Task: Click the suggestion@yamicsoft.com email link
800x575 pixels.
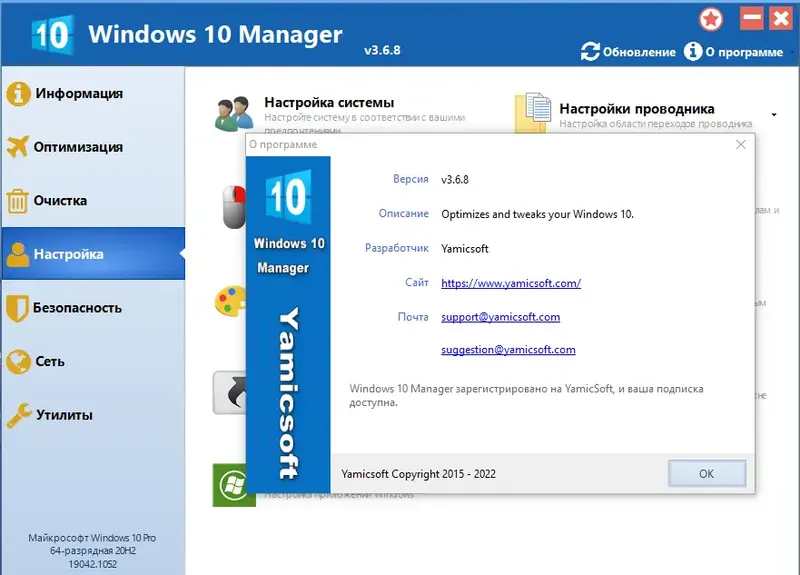Action: 508,349
